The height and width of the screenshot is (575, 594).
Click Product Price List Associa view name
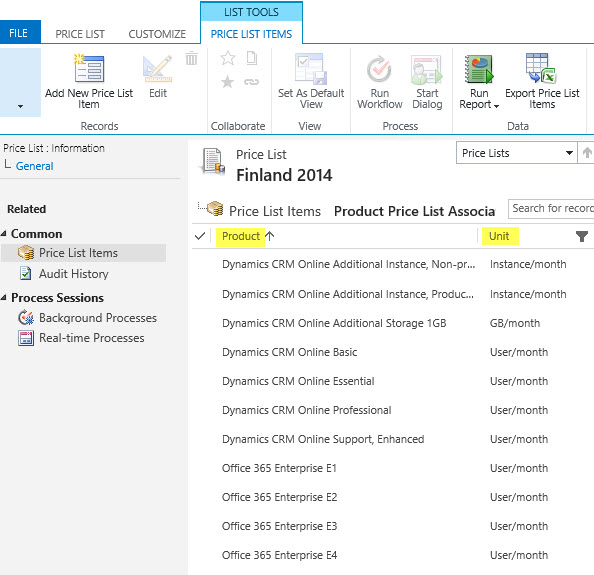coord(414,211)
